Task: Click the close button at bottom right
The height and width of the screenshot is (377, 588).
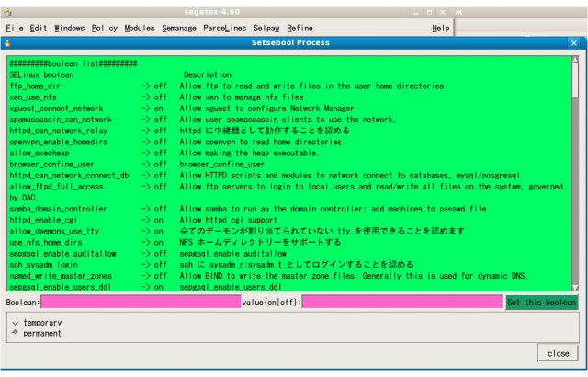Action: 558,353
